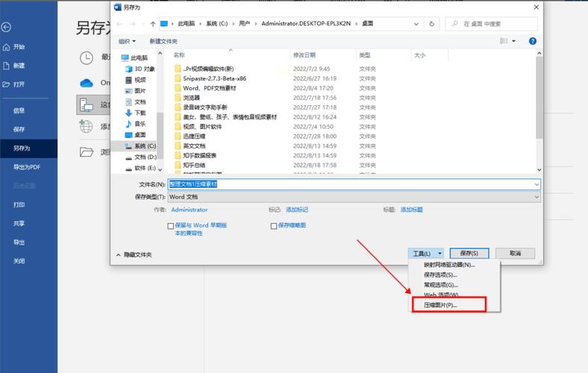Open the blue help question mark

(533, 41)
